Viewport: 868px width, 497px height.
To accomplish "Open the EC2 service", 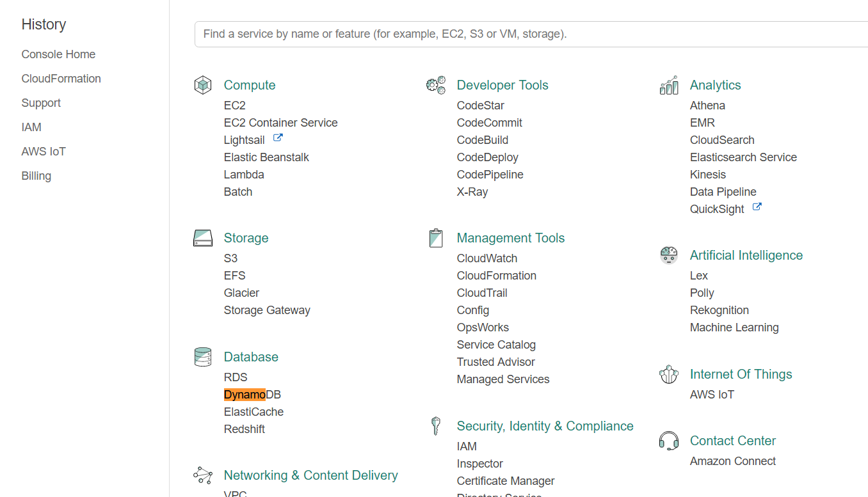I will click(235, 106).
